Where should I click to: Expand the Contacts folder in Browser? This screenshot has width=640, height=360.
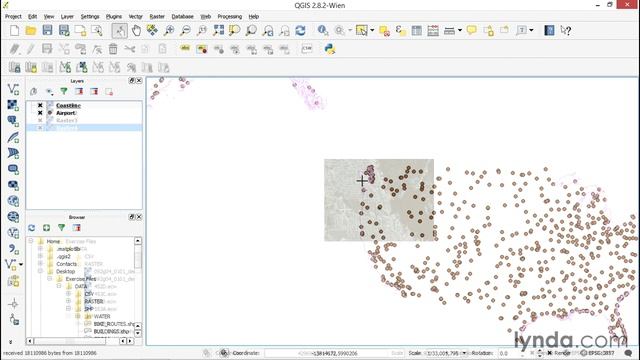[x=40, y=264]
